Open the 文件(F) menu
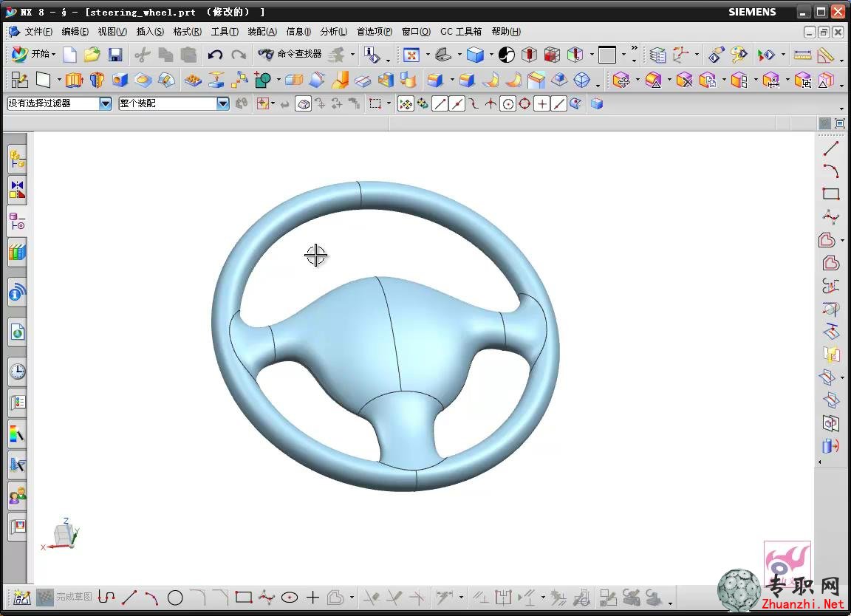The height and width of the screenshot is (616, 851). tap(38, 32)
